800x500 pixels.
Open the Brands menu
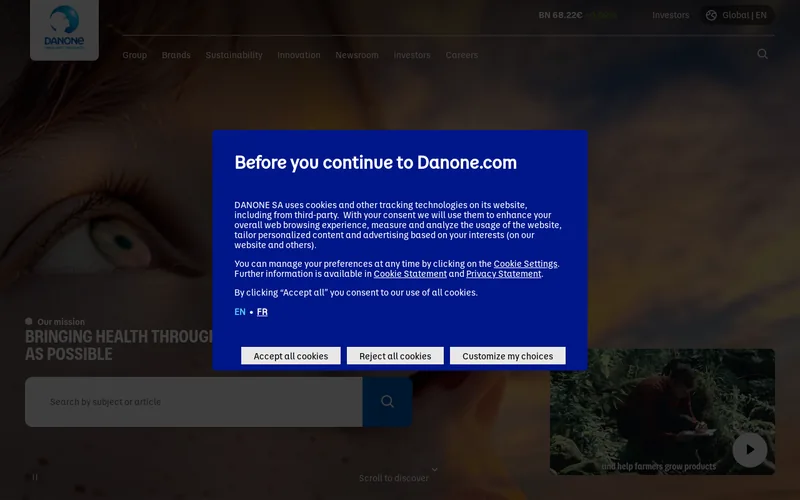176,55
